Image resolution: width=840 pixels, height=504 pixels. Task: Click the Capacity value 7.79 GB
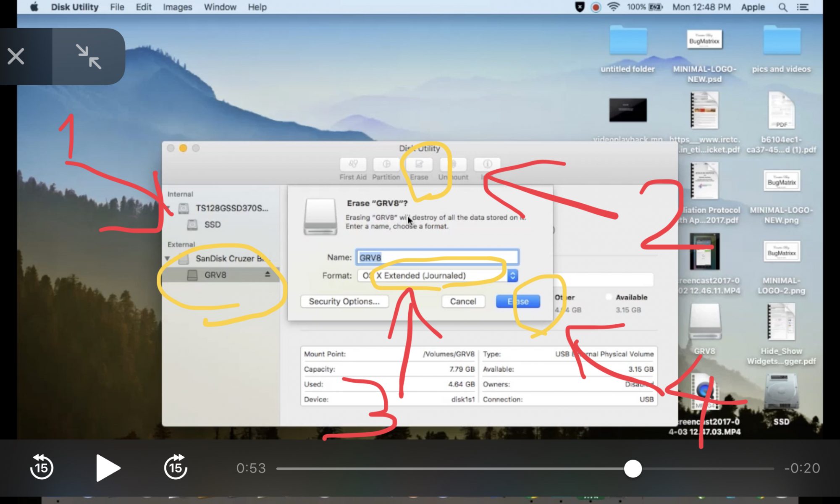(x=462, y=369)
